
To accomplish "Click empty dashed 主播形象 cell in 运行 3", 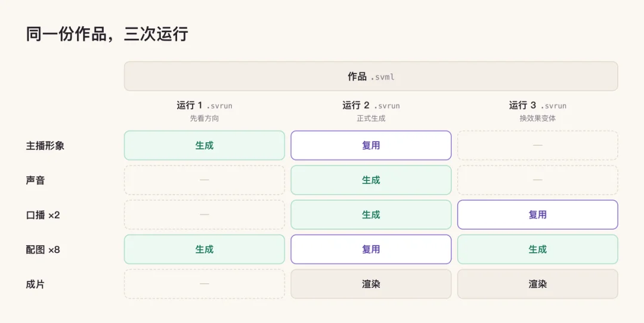I will tap(538, 145).
